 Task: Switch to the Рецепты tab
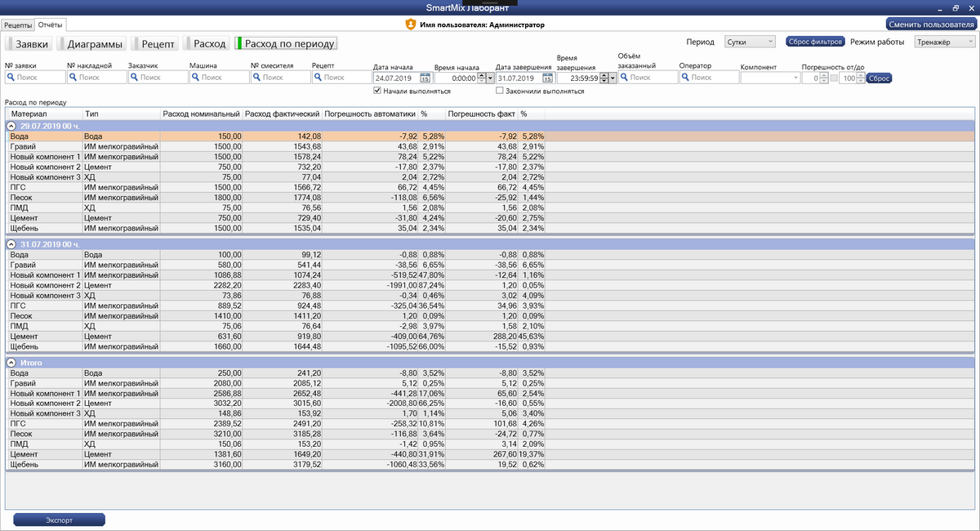tap(18, 25)
